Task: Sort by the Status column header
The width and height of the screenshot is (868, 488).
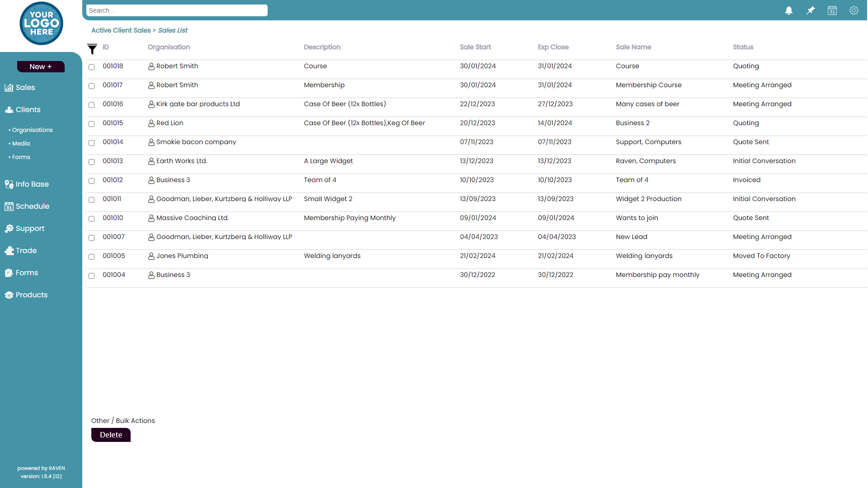Action: pyautogui.click(x=743, y=47)
